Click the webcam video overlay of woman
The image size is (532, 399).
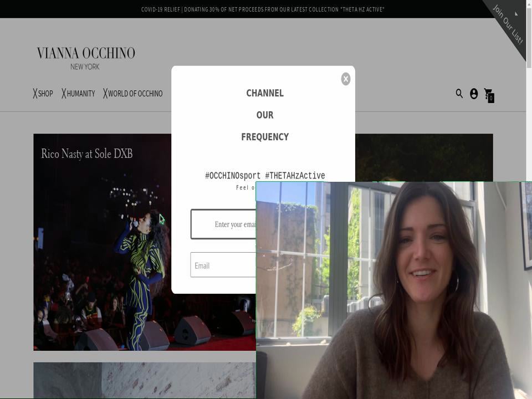coord(393,290)
